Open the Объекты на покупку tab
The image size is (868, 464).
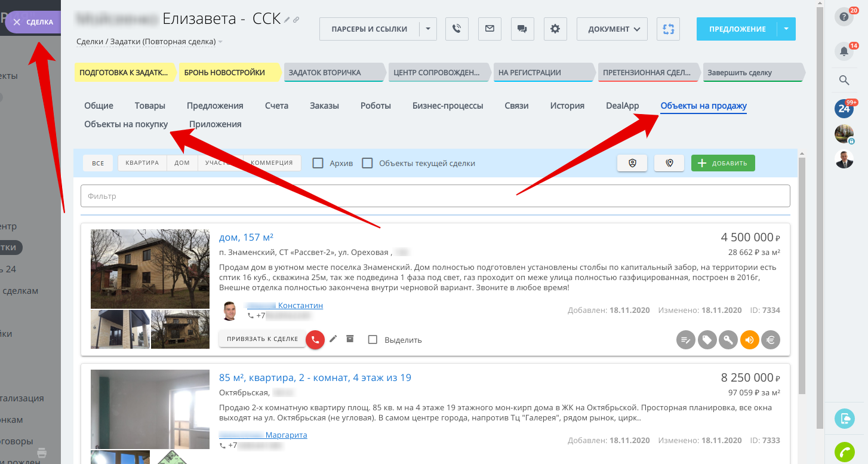[126, 124]
